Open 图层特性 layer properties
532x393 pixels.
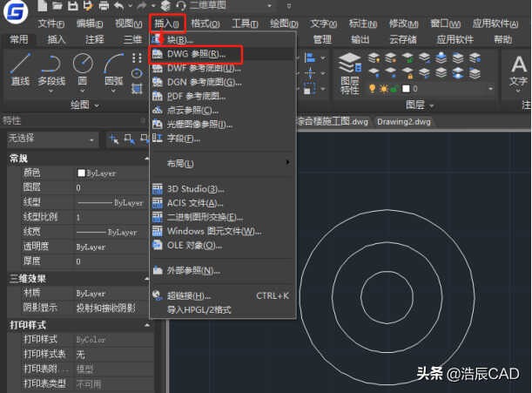(x=350, y=73)
